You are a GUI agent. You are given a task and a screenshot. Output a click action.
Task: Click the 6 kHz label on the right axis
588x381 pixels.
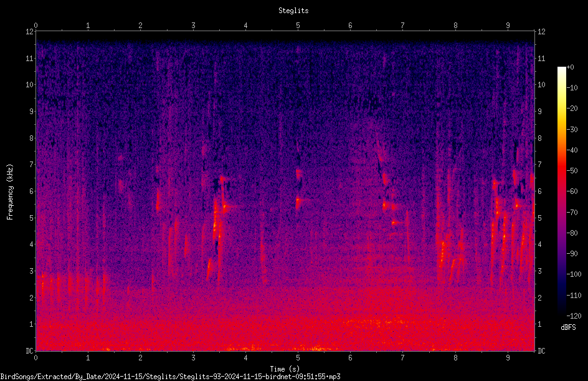tap(539, 191)
